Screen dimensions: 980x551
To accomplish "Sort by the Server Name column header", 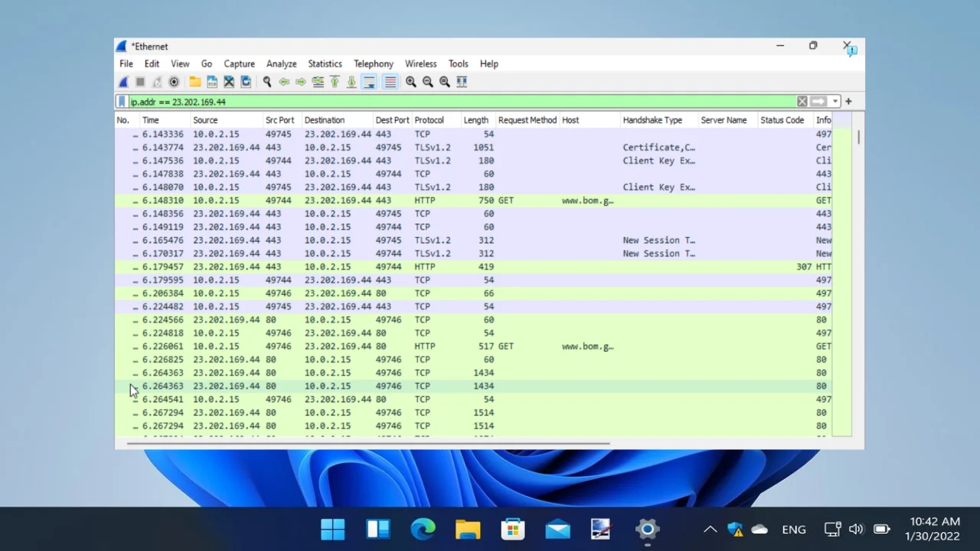I will pyautogui.click(x=727, y=120).
